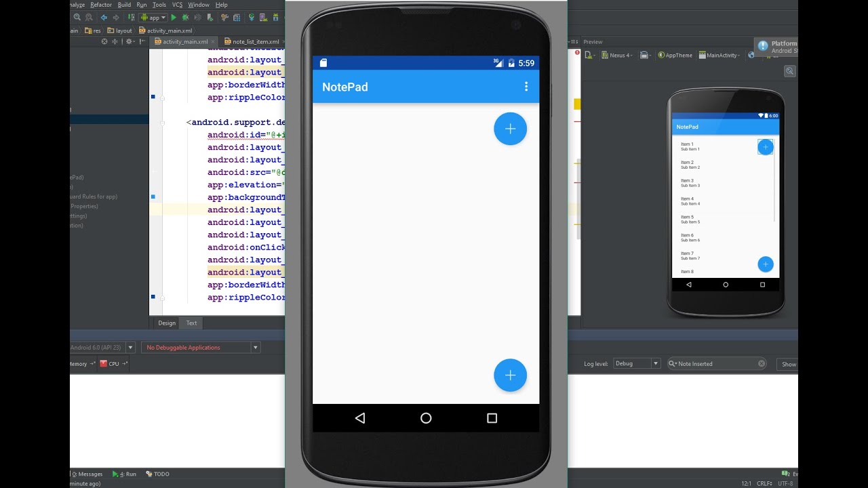Open the Run menu
The image size is (868, 488).
141,5
